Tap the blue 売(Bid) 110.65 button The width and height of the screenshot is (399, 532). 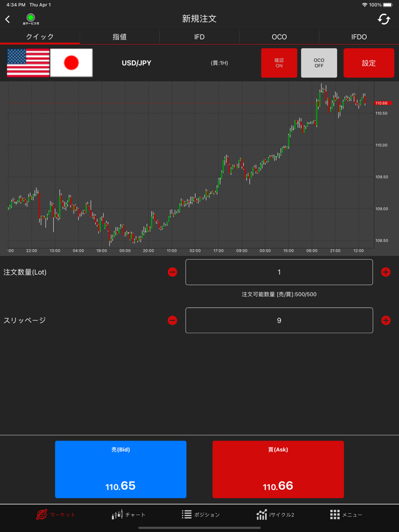(x=121, y=469)
